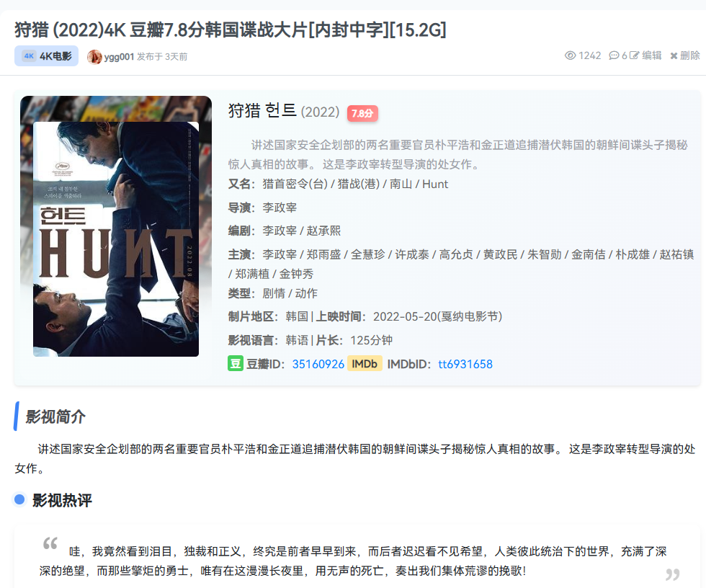Screen dimensions: 706x588
Task: Click the green 豆 Douban icon
Action: (236, 363)
